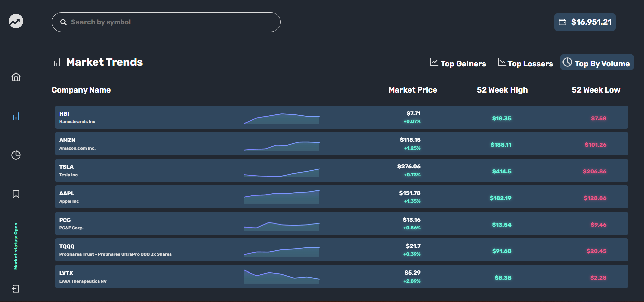Open the Home sidebar icon
The height and width of the screenshot is (302, 644).
point(16,77)
